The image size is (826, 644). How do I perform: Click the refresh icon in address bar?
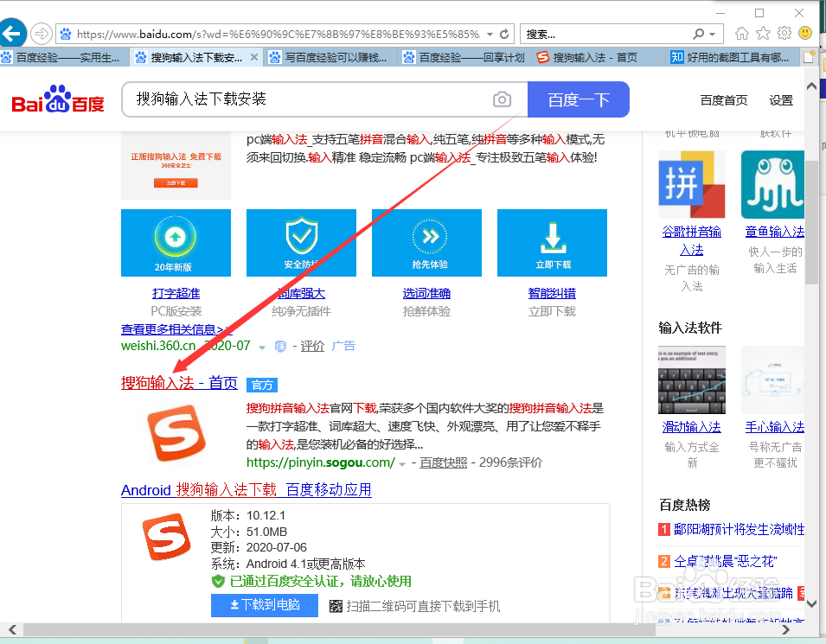point(504,35)
